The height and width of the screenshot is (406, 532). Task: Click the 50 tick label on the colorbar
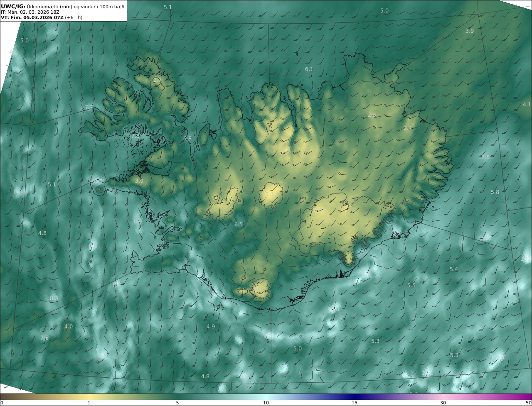coord(528,403)
